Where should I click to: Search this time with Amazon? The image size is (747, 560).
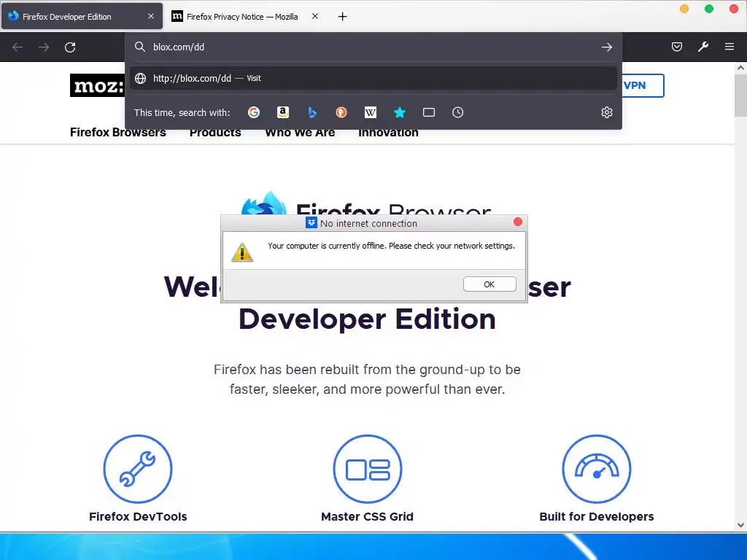pos(283,112)
